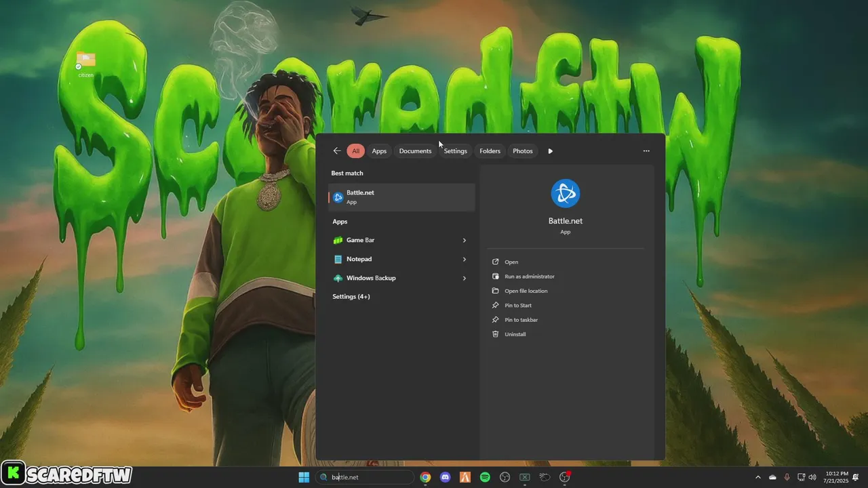Click the Open action arrow icon
This screenshot has height=488, width=868.
(495, 262)
